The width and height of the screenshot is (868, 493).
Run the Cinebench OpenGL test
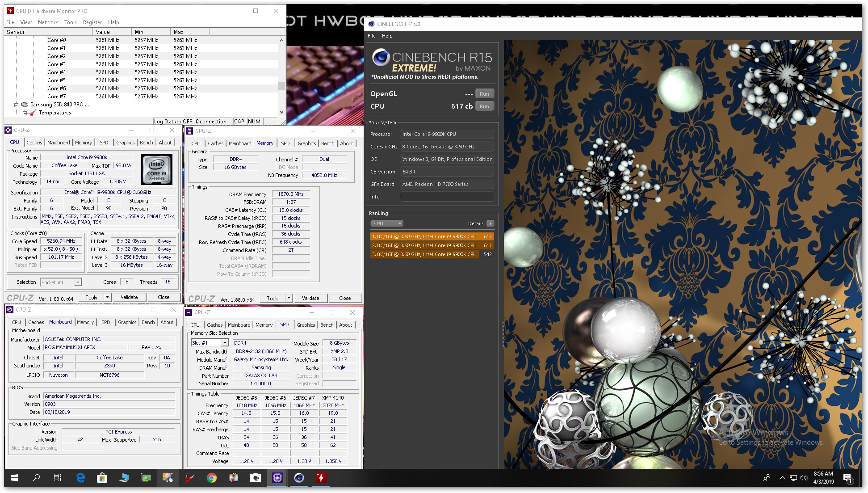coord(484,94)
